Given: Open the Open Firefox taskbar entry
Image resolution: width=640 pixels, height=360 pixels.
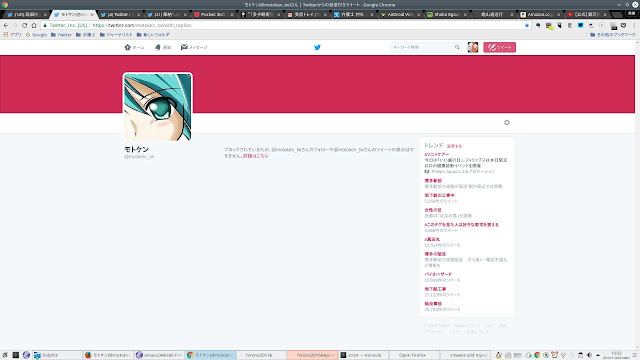Looking at the screenshot, I should click(414, 355).
